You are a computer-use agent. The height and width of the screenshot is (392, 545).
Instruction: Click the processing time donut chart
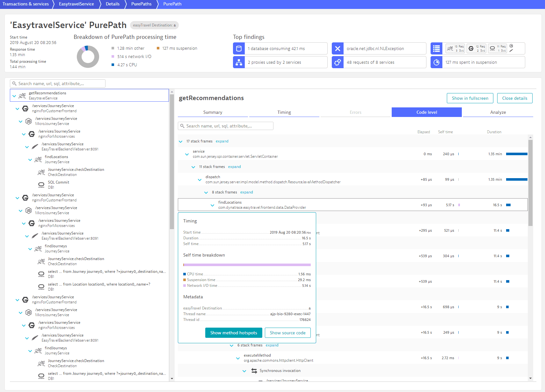click(88, 57)
